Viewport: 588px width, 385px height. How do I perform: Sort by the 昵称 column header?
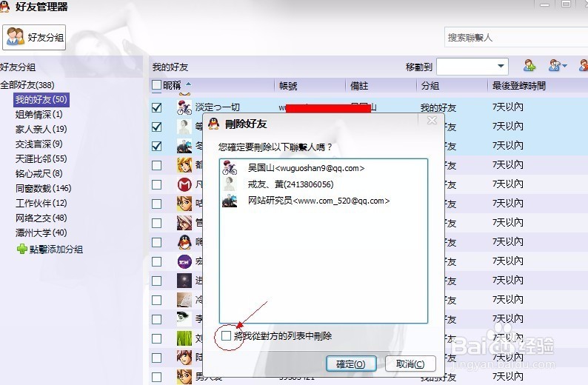172,85
